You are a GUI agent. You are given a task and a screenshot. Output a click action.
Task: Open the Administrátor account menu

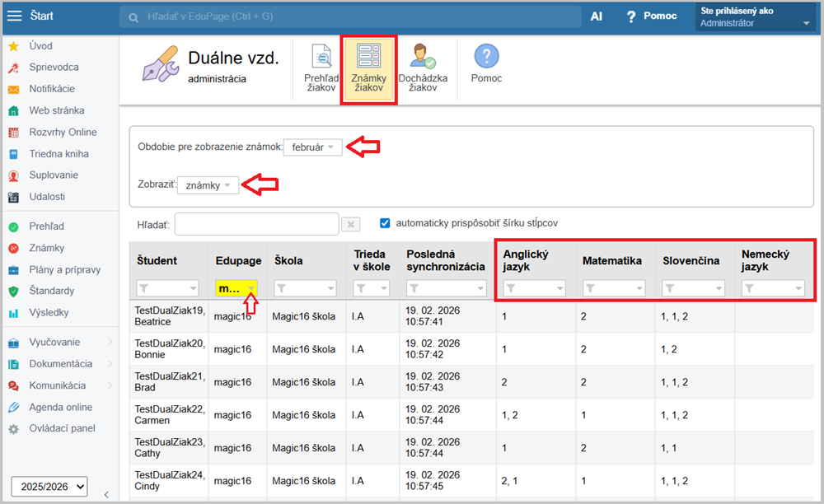click(x=756, y=17)
